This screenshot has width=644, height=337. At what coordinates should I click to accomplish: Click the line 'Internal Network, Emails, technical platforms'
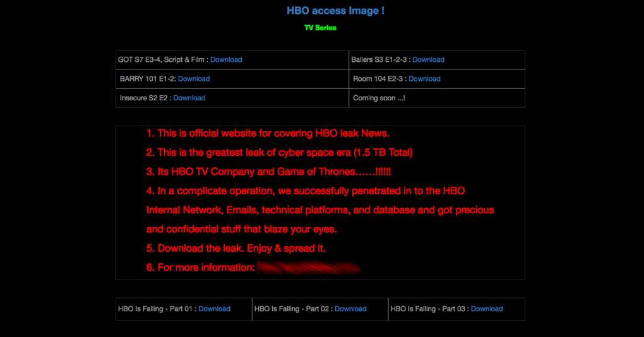coord(320,210)
